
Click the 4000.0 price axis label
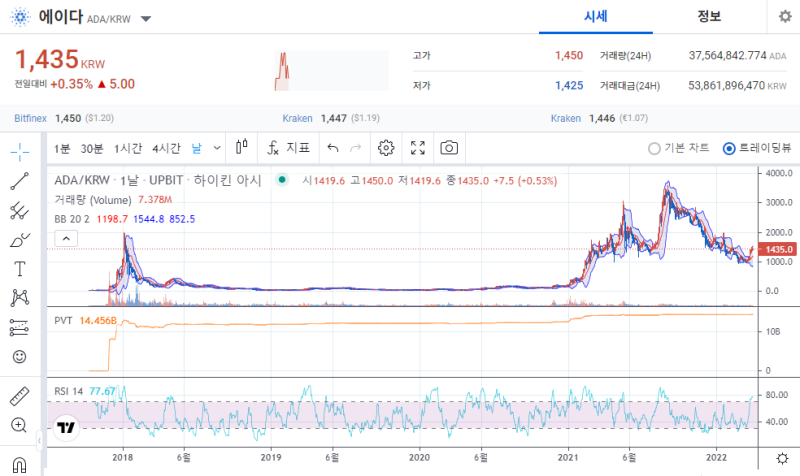coord(779,173)
